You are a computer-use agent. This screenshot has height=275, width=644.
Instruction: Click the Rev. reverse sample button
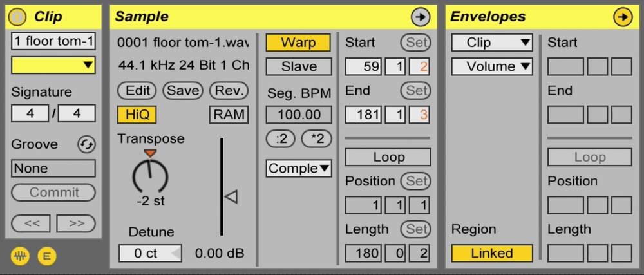click(229, 91)
